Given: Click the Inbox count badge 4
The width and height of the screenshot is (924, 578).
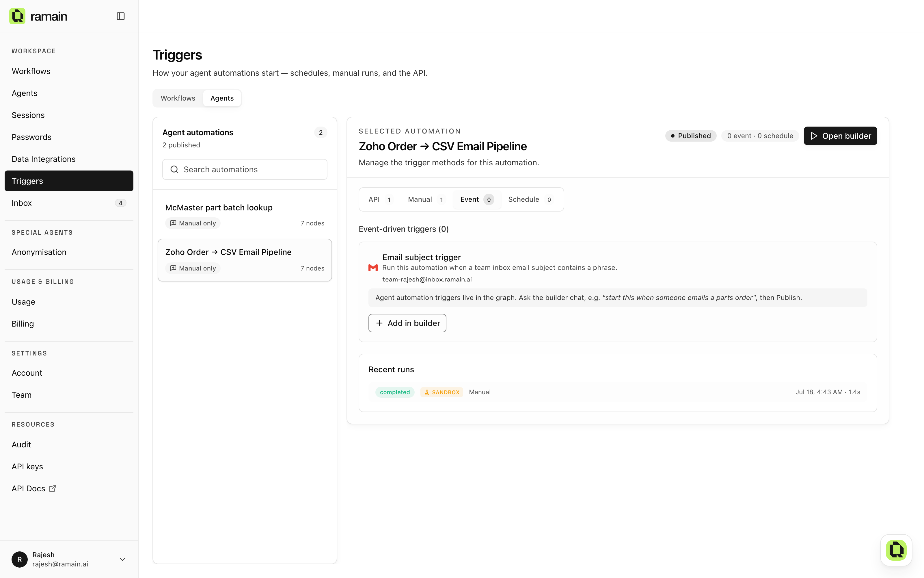Looking at the screenshot, I should (121, 203).
